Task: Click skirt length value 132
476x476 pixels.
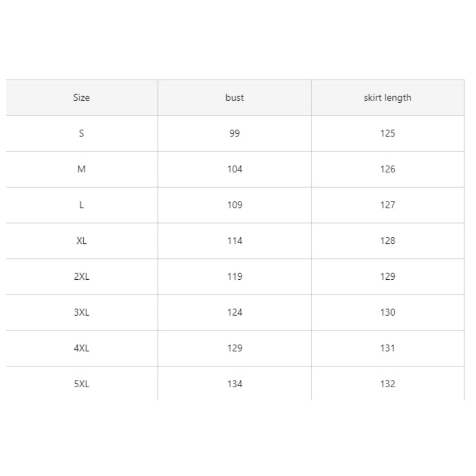Action: tap(388, 384)
